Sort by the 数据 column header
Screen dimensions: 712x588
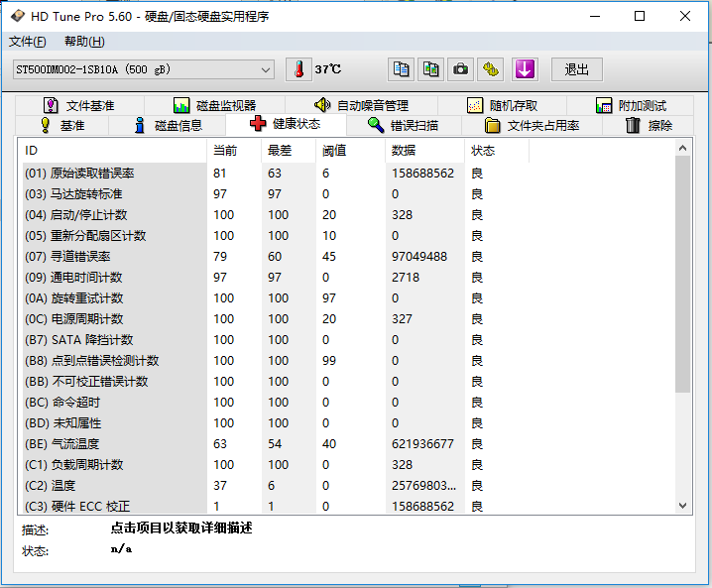(425, 151)
